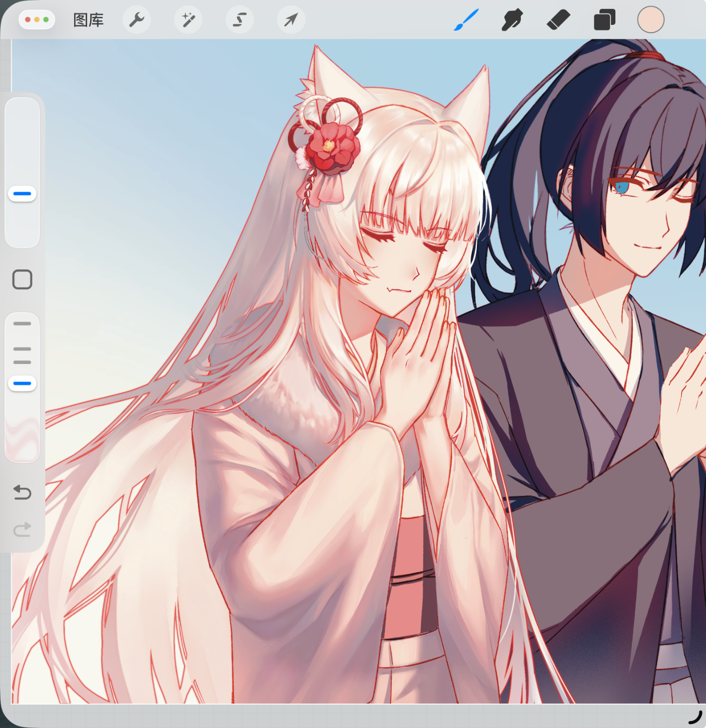Return to the 图库 gallery
The width and height of the screenshot is (706, 728).
(88, 20)
